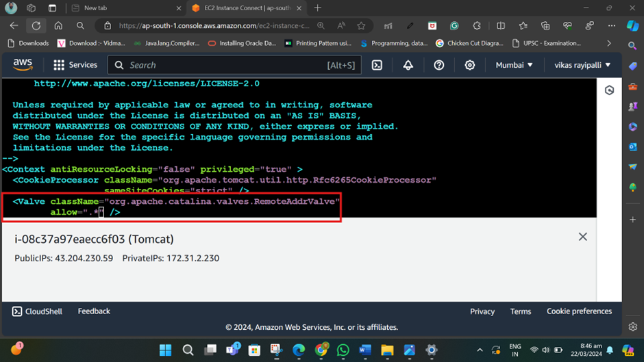
Task: Open browser Extensions puzzle icon
Action: [476, 26]
